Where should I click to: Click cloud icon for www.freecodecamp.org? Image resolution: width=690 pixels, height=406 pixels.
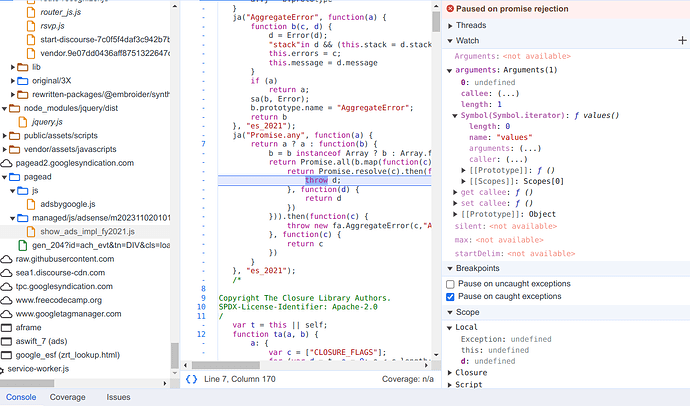6,300
